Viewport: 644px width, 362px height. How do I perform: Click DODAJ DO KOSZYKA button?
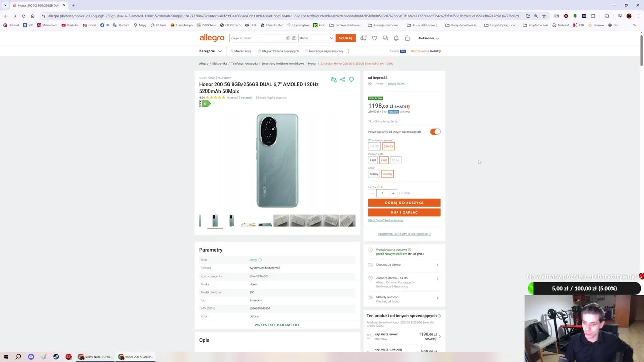(404, 203)
